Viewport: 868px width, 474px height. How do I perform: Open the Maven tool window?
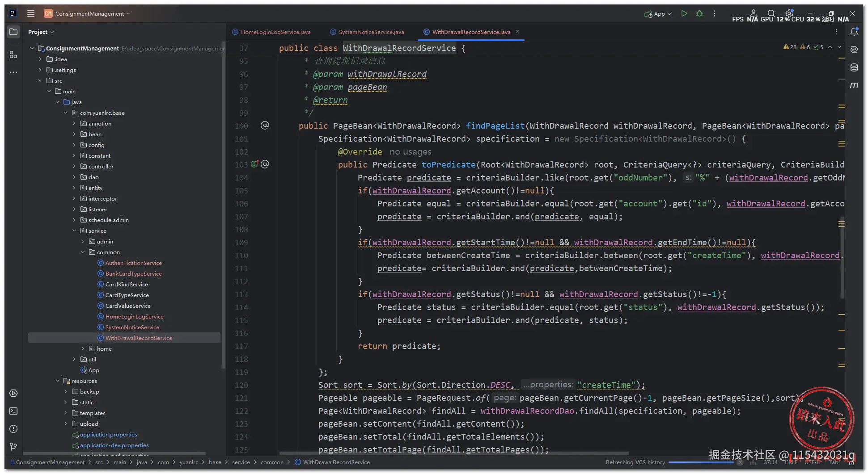[x=854, y=85]
